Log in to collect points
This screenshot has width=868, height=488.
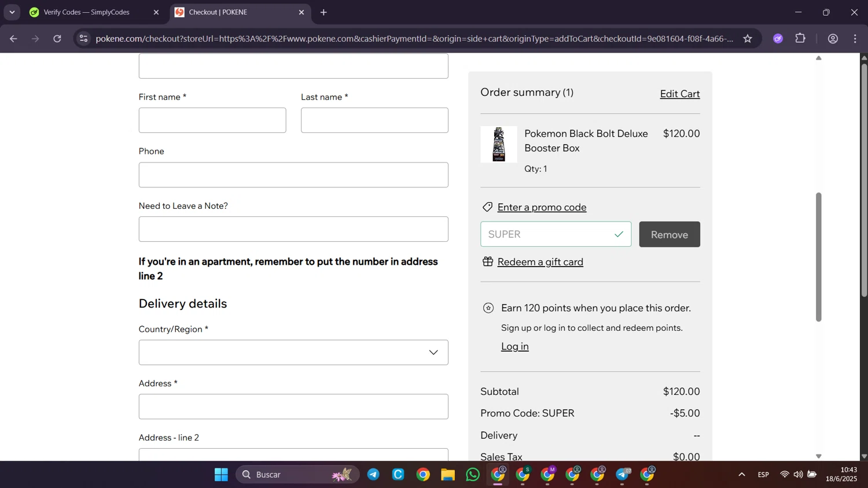[x=514, y=346]
